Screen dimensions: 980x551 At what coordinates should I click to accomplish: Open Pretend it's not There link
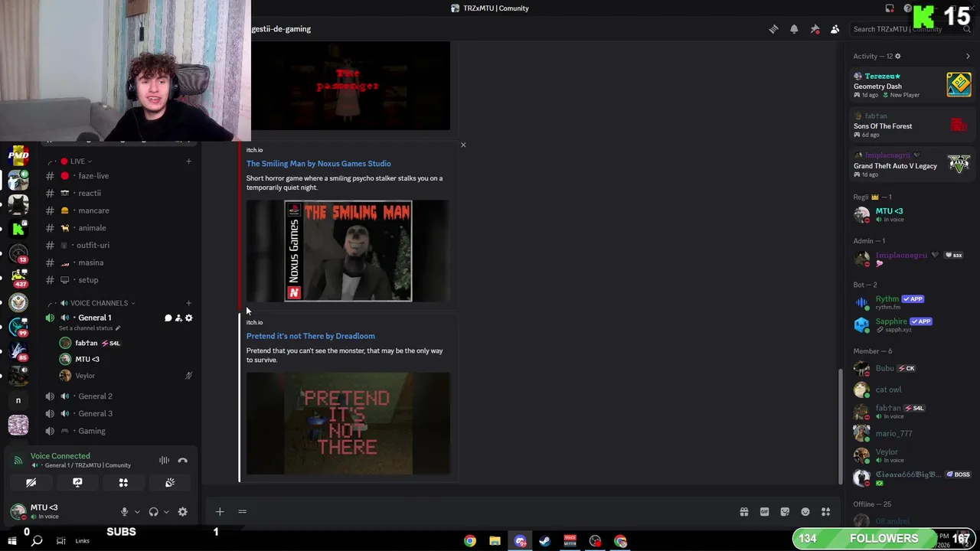click(x=310, y=336)
